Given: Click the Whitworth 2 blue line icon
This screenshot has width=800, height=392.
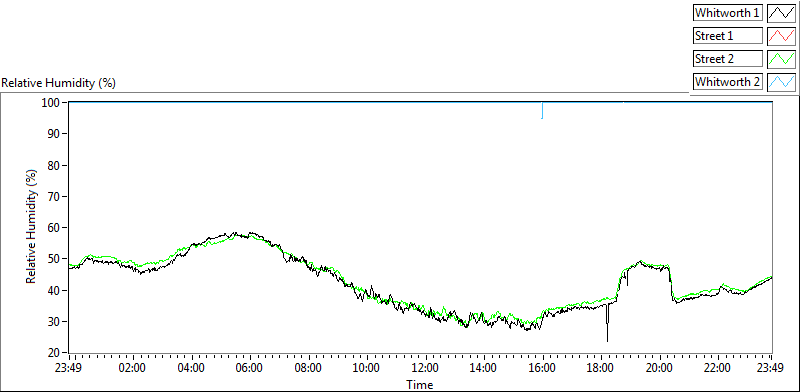Looking at the screenshot, I should pos(781,82).
